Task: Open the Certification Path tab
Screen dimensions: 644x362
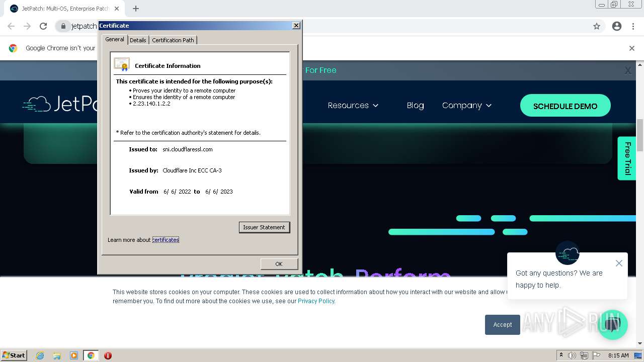Action: coord(173,40)
